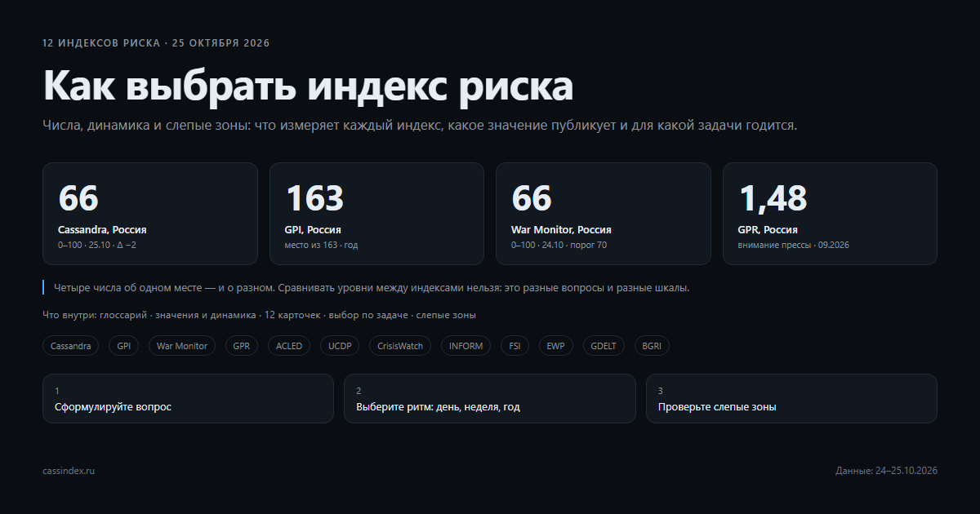This screenshot has width=980, height=514.
Task: Select the CrisisWatch tag chip
Action: point(400,346)
